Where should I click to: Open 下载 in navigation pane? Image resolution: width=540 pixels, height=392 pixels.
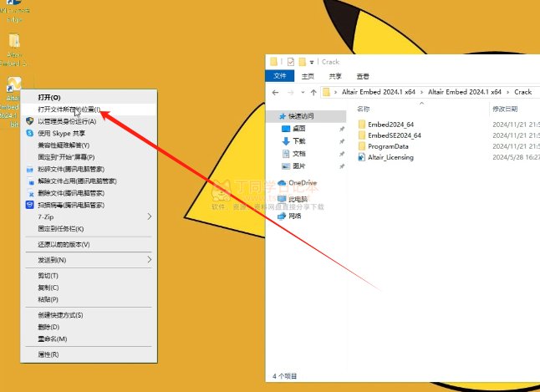(x=299, y=141)
